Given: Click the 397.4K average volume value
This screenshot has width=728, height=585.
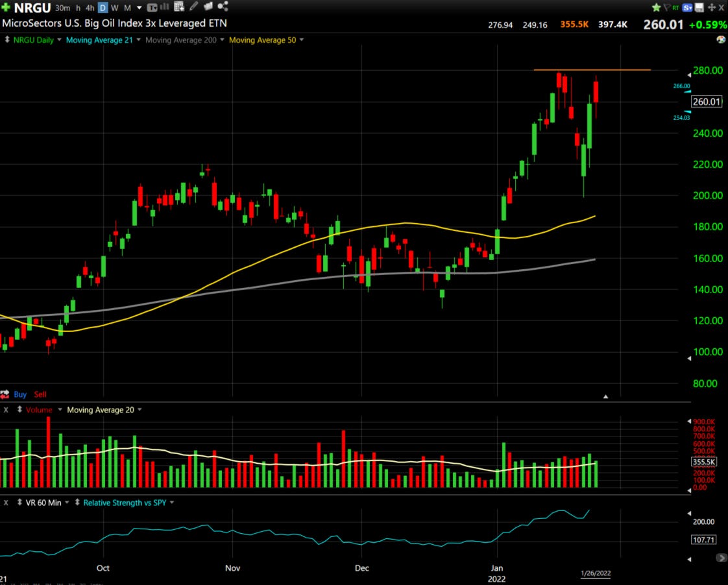Looking at the screenshot, I should (613, 25).
